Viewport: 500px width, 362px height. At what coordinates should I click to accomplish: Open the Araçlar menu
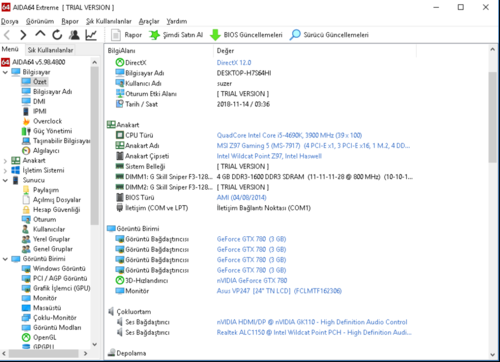pyautogui.click(x=149, y=21)
